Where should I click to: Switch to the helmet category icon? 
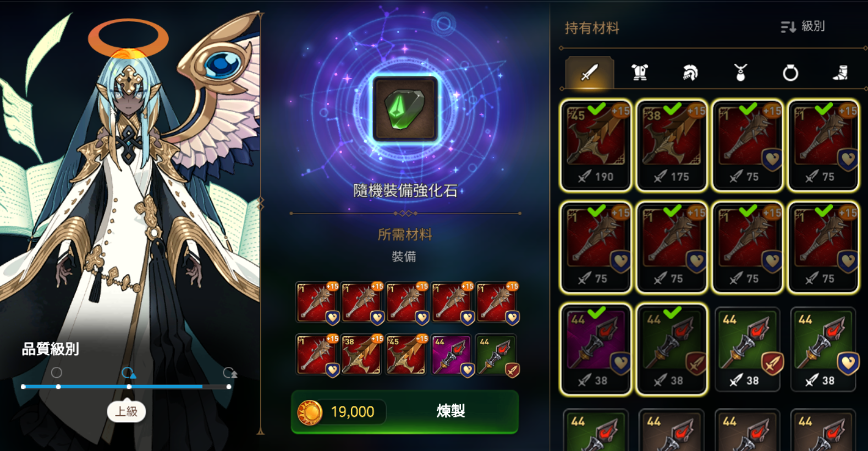pyautogui.click(x=690, y=72)
